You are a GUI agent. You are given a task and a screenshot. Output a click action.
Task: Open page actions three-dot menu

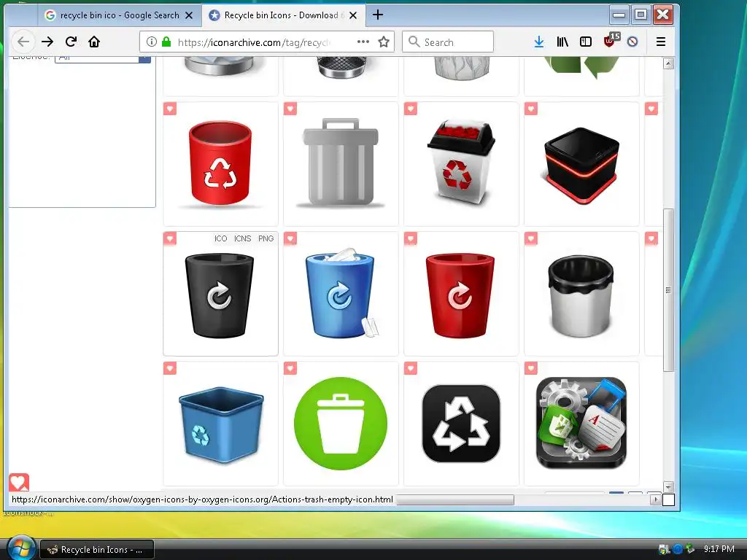coord(363,42)
